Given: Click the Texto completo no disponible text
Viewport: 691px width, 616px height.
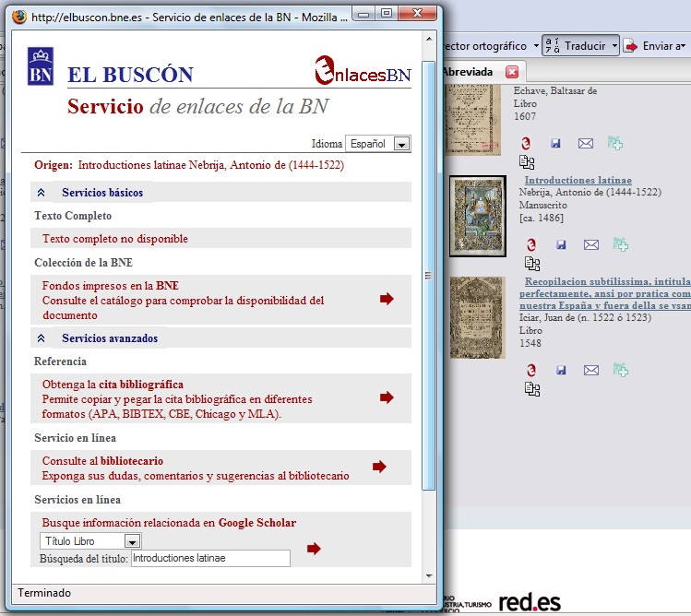Looking at the screenshot, I should click(x=115, y=239).
